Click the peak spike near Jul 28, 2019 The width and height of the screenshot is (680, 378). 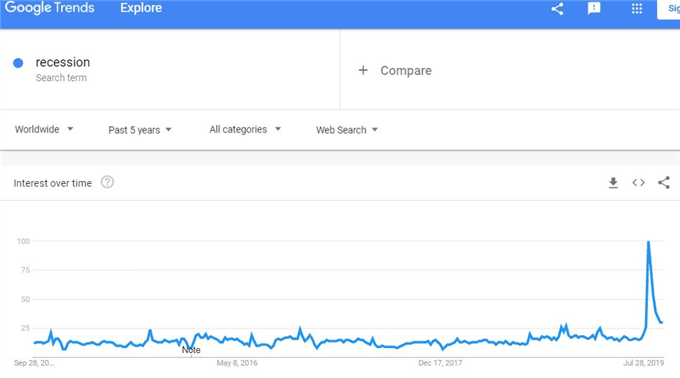point(648,242)
